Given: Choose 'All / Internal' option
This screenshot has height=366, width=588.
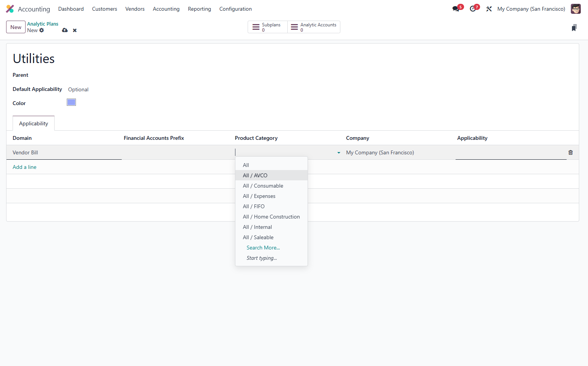Looking at the screenshot, I should click(271, 227).
